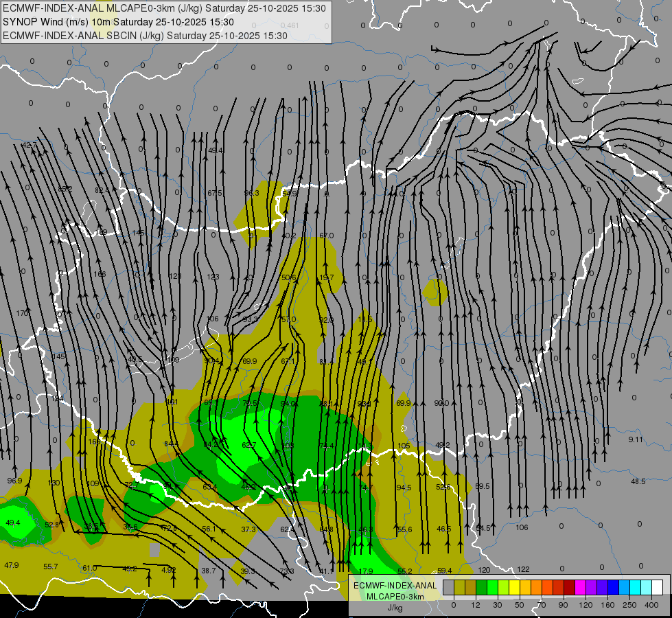672x618 pixels.
Task: Click map value '17.9'
Action: point(366,571)
